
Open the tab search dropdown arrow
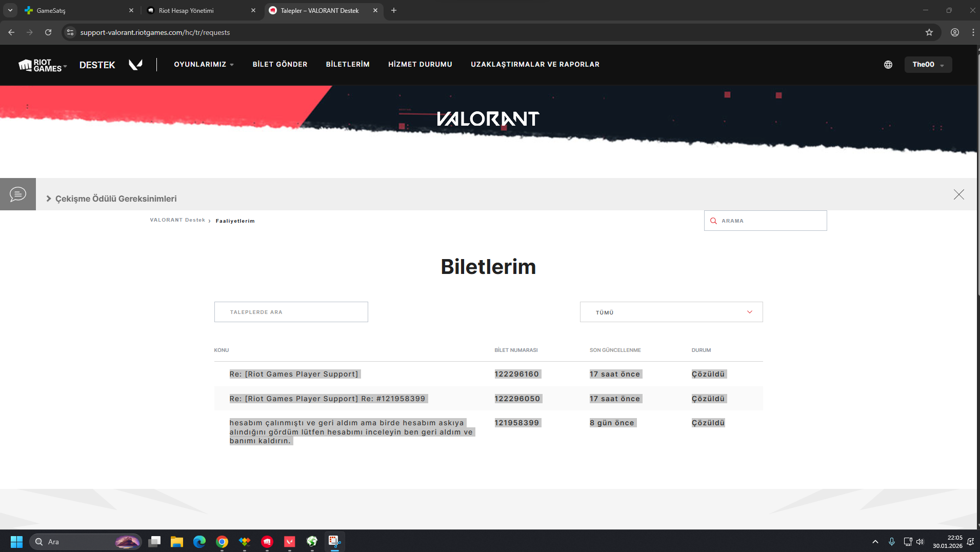(x=10, y=10)
